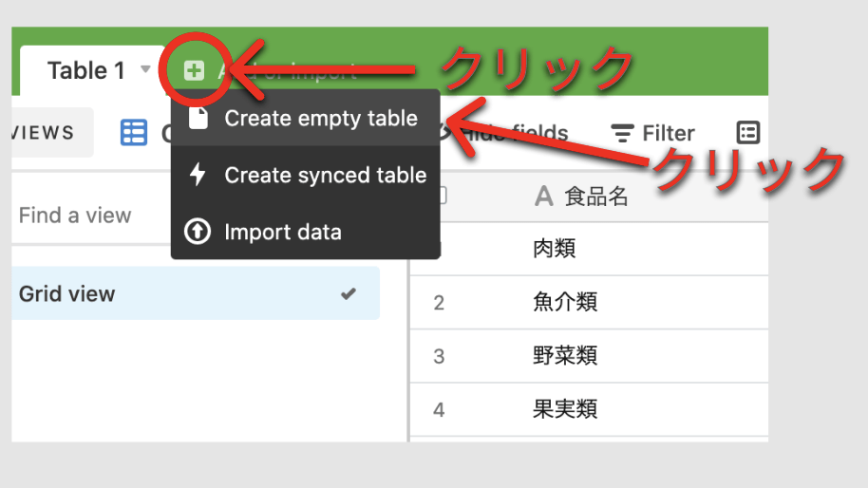This screenshot has height=488, width=868.
Task: Click the Filter lines icon
Action: [622, 133]
